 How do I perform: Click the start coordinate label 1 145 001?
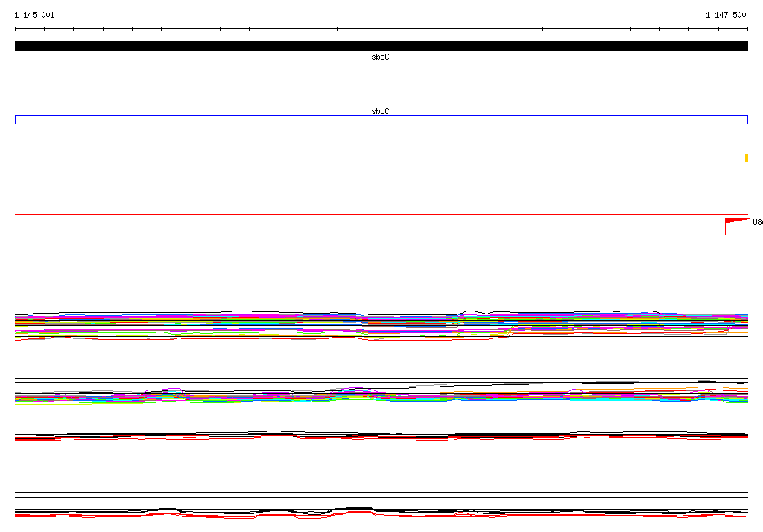tap(34, 15)
